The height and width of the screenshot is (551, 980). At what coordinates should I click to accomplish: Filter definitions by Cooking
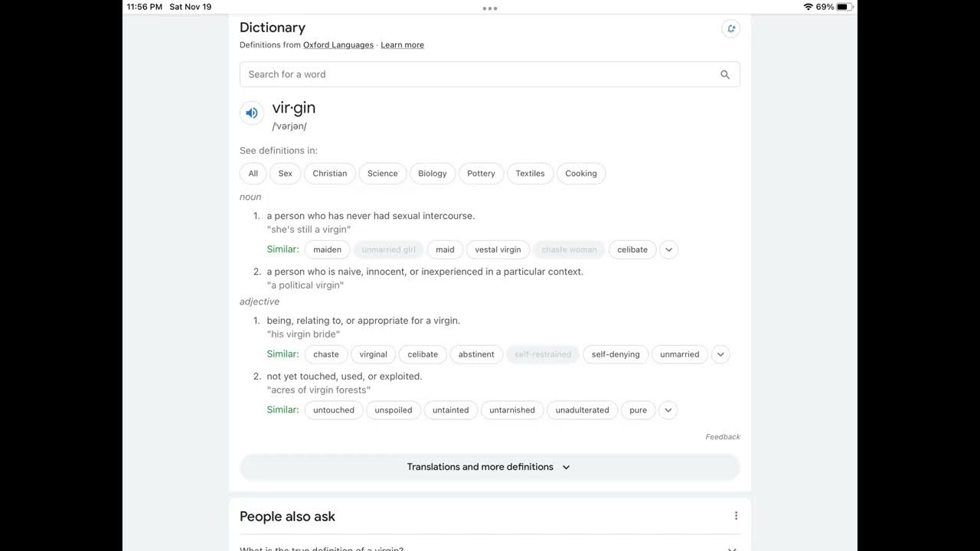point(581,174)
